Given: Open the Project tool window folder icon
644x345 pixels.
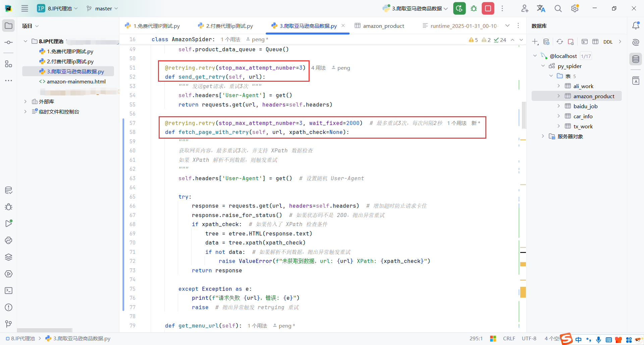Looking at the screenshot, I should [x=8, y=26].
